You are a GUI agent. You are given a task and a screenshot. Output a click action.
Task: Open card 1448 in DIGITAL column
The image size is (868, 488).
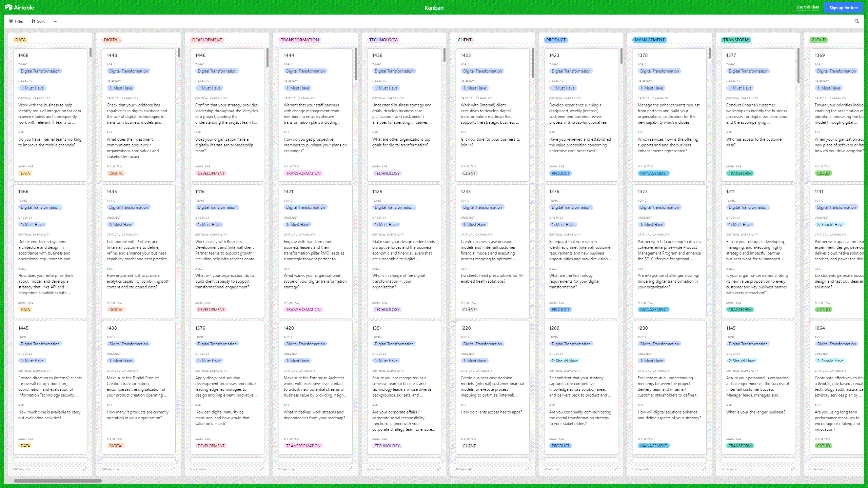click(139, 115)
